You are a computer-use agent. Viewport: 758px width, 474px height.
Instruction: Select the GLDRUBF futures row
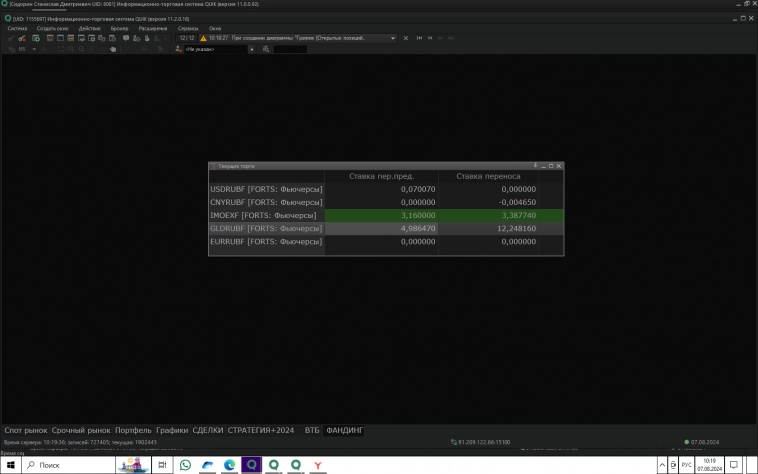pos(264,228)
